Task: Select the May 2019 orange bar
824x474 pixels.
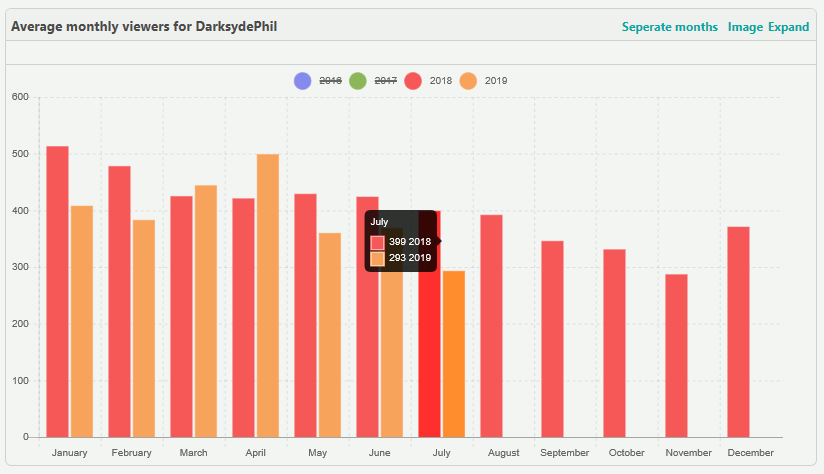Action: pos(330,335)
